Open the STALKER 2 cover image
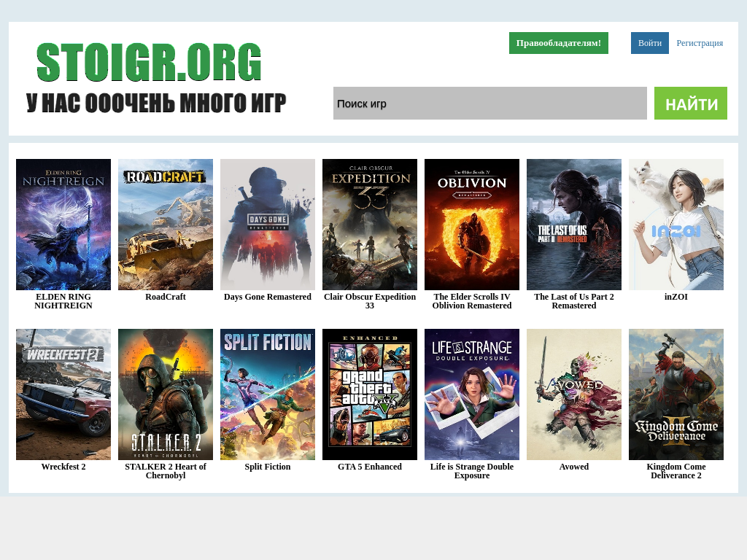The width and height of the screenshot is (747, 560). click(x=166, y=394)
